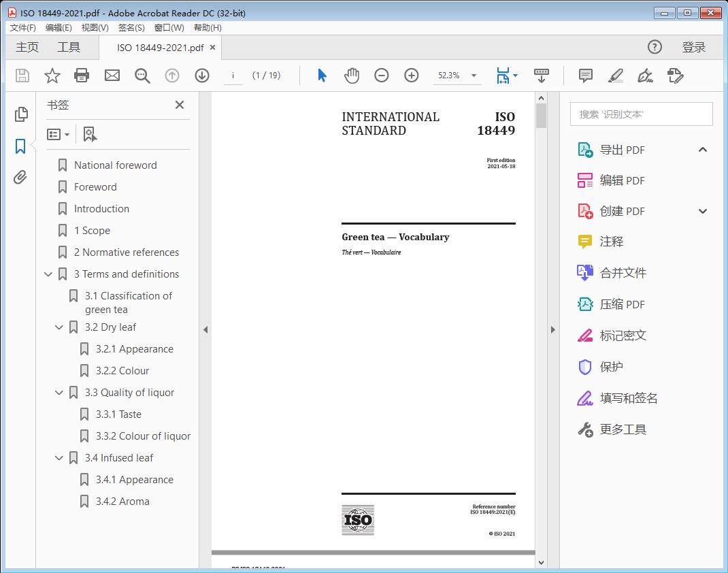Viewport: 728px width, 573px height.
Task: Collapse the left navigation pane
Action: (205, 329)
